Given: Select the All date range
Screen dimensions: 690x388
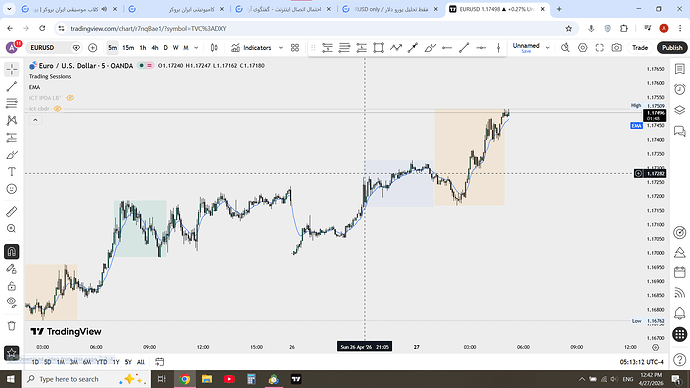Looking at the screenshot, I should click(x=141, y=362).
